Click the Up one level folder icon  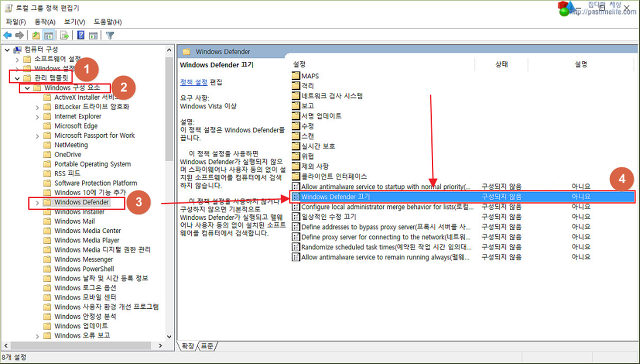tap(36, 36)
